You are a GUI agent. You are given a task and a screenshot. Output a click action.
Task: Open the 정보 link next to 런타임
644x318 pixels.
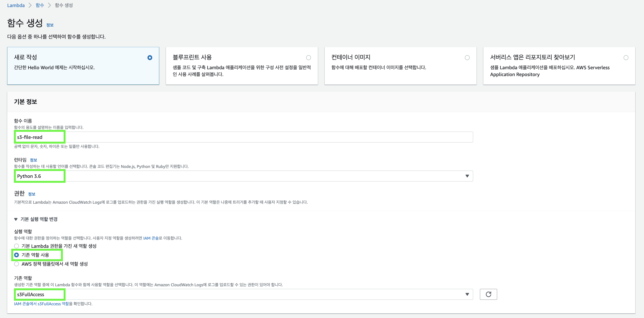tap(33, 160)
